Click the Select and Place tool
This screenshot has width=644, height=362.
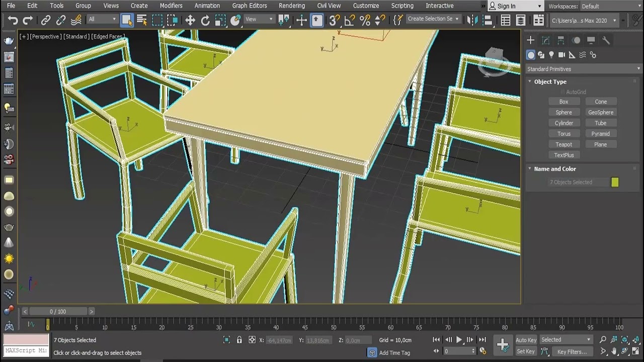coord(236,20)
